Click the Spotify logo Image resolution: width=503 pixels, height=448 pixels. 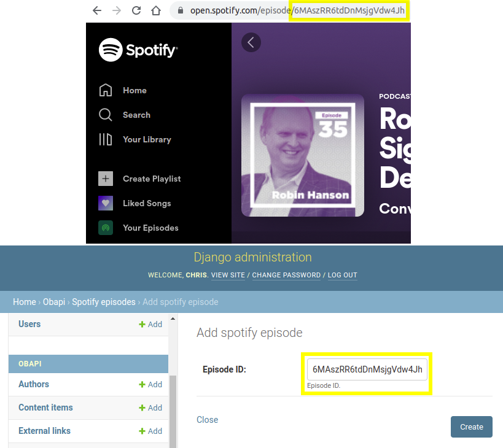click(x=138, y=50)
